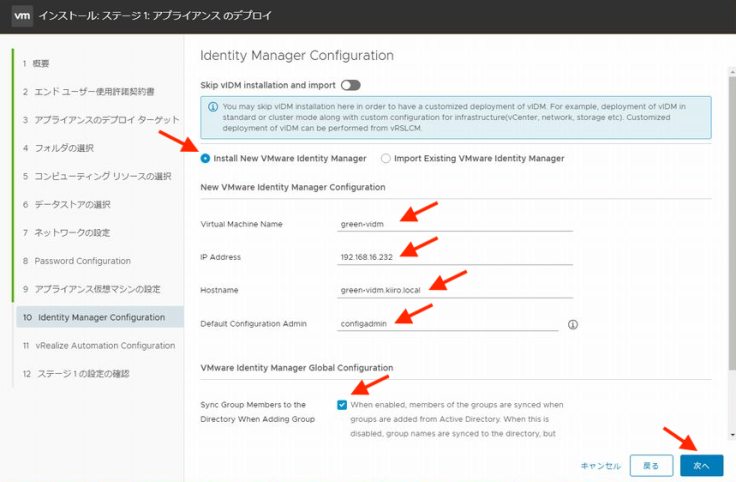
Task: Go to step 11 vRealize Automation Configuration
Action: click(99, 345)
